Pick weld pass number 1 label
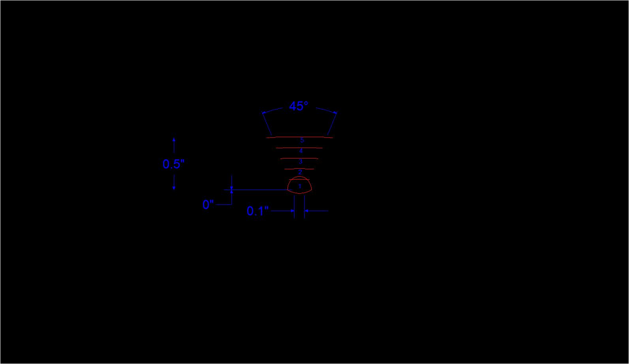The image size is (629, 364). coord(300,186)
